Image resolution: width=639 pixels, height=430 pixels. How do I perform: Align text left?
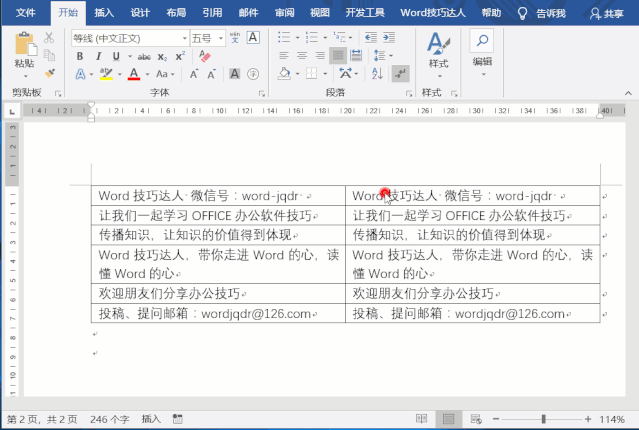(284, 55)
